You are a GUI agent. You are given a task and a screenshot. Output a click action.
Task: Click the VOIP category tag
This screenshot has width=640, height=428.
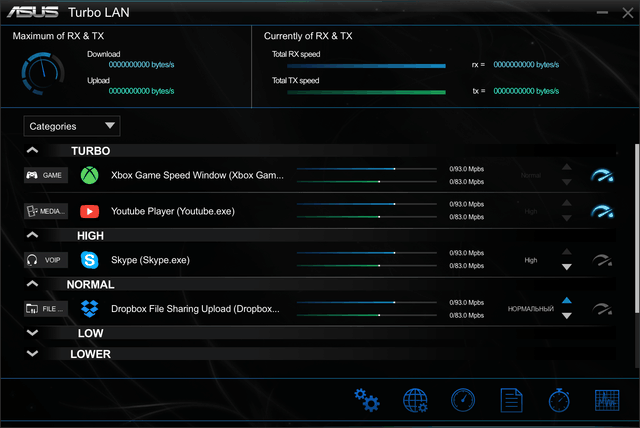coord(46,260)
